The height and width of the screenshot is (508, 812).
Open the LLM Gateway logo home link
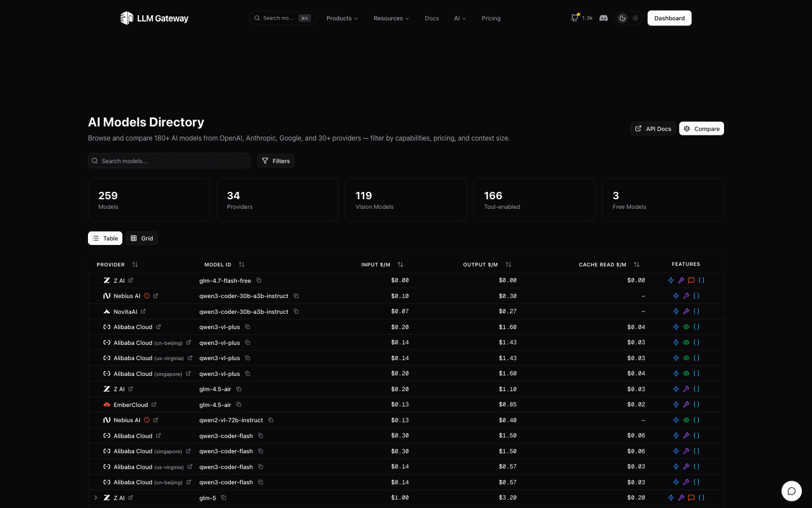click(154, 18)
